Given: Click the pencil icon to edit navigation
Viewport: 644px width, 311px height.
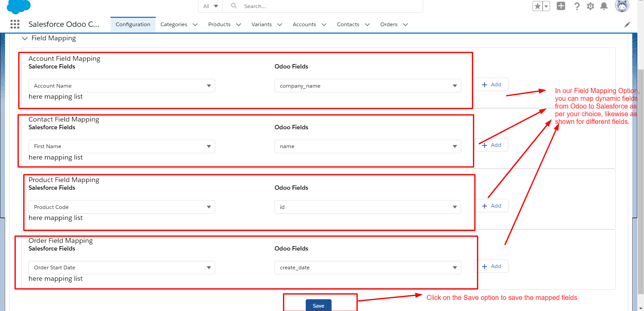Looking at the screenshot, I should [627, 24].
